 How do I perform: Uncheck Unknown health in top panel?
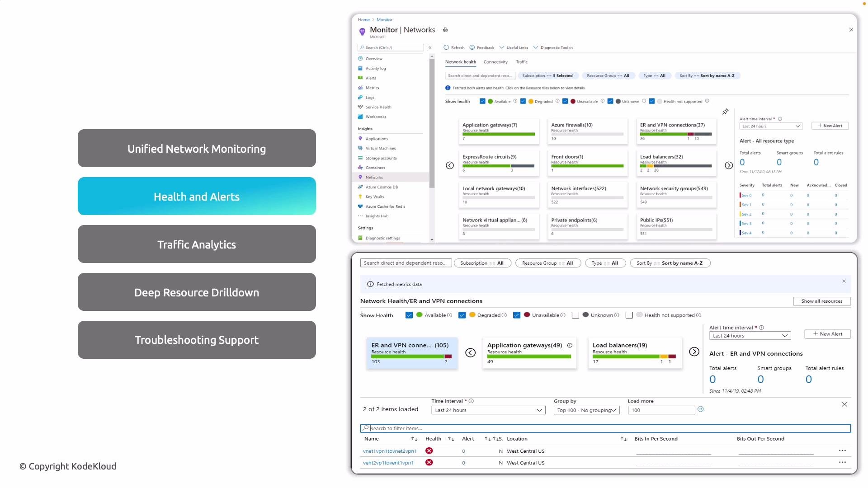tap(610, 101)
